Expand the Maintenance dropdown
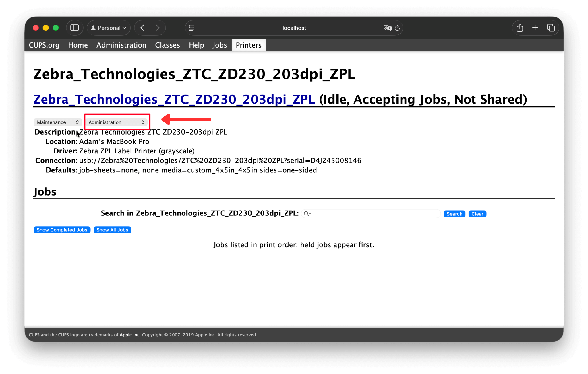The width and height of the screenshot is (588, 374). tap(58, 122)
